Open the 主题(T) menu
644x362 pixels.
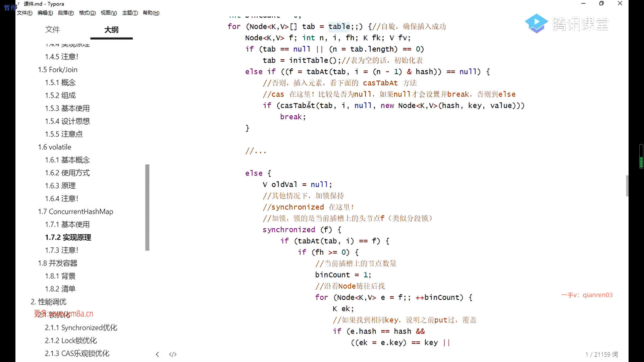tap(130, 13)
